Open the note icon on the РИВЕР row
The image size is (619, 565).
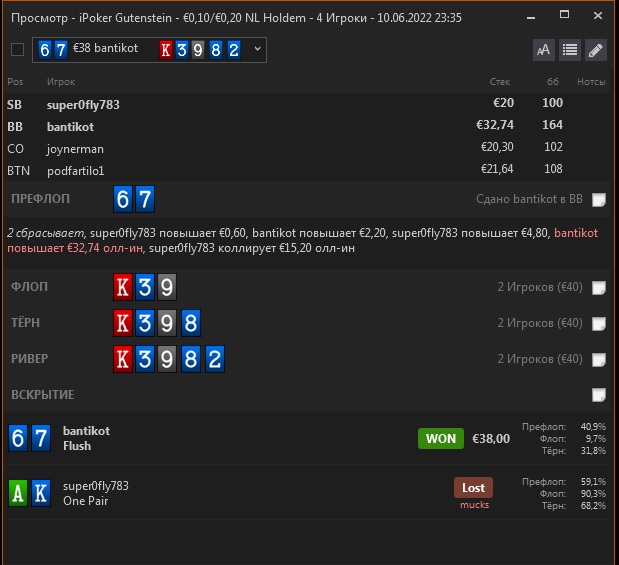click(599, 359)
